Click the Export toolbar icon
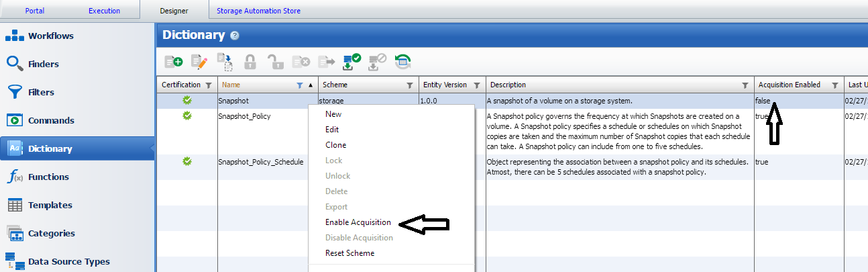Image resolution: width=868 pixels, height=272 pixels. (x=326, y=62)
